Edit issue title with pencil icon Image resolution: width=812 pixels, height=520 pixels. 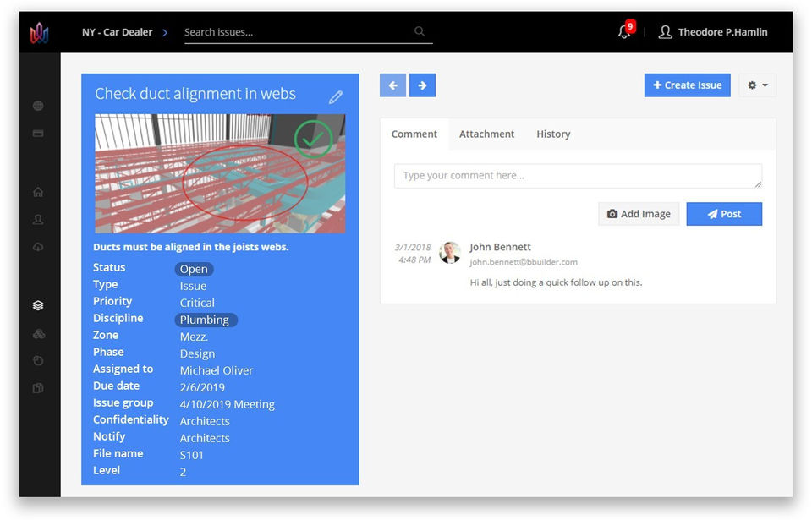(x=336, y=97)
